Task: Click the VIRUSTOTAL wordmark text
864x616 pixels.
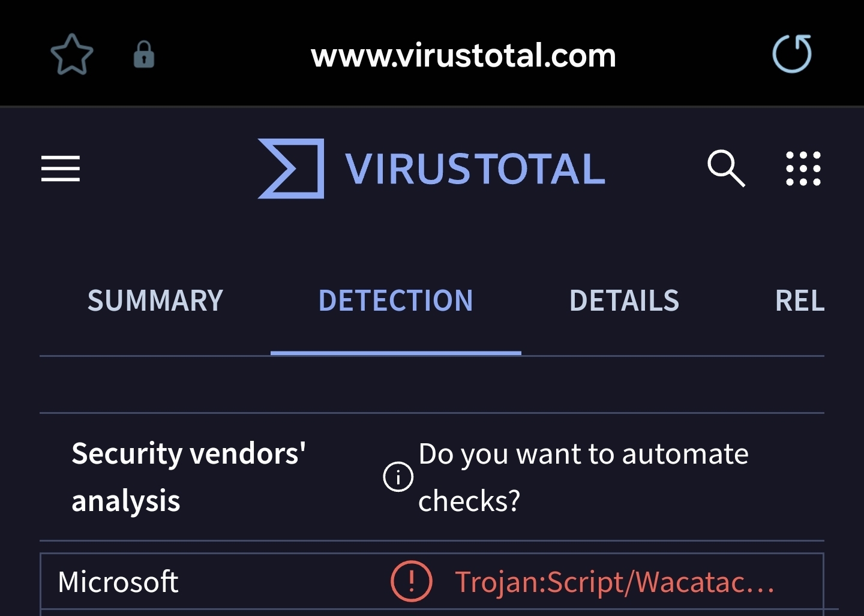Action: [x=475, y=169]
